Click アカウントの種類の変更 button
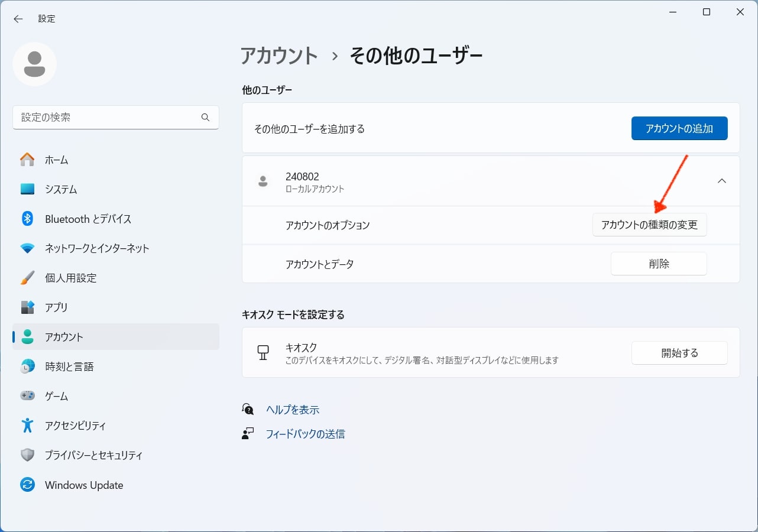 click(x=650, y=225)
